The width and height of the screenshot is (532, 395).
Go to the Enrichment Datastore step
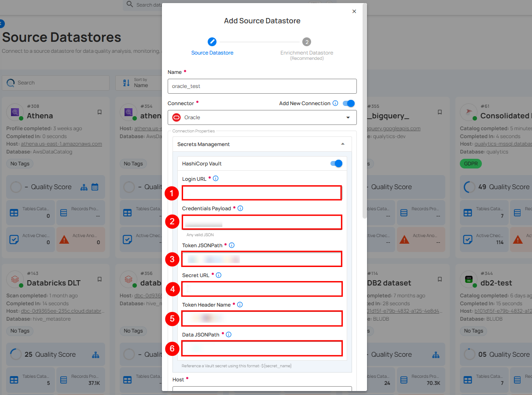(x=307, y=42)
